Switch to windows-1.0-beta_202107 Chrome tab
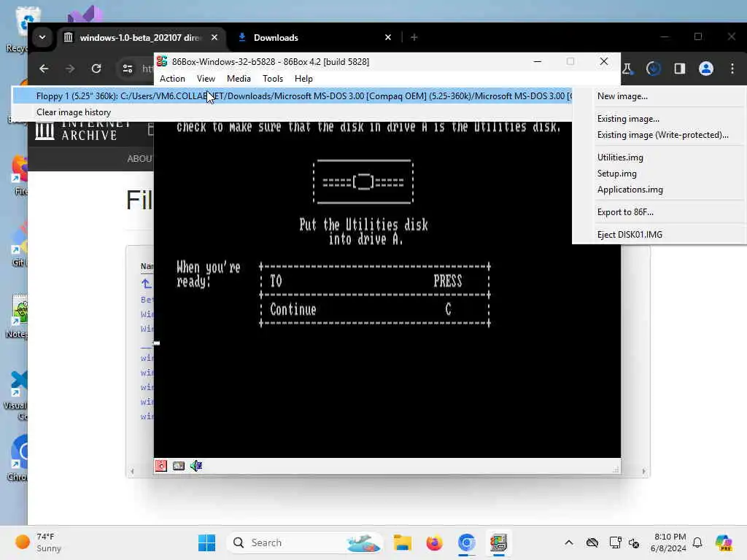The image size is (747, 560). pos(141,37)
